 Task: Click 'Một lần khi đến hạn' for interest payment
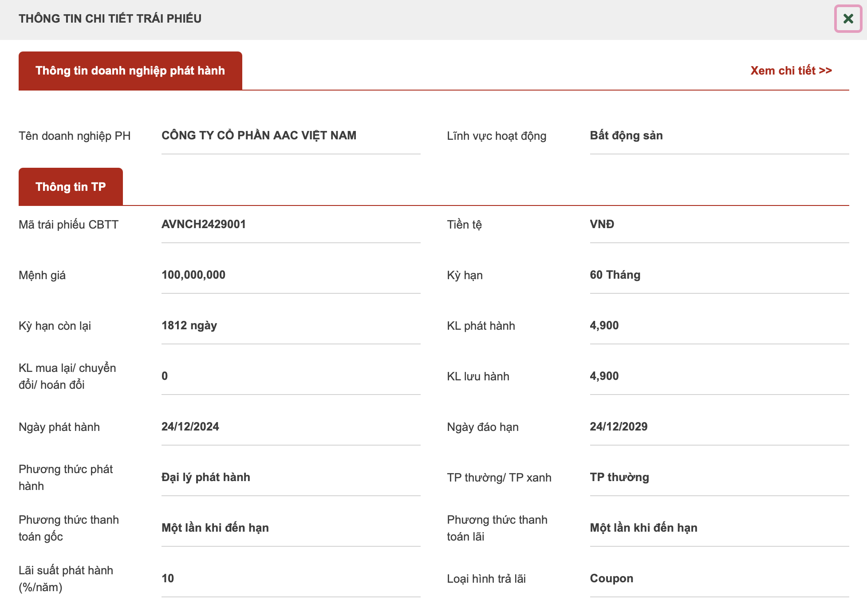point(643,528)
